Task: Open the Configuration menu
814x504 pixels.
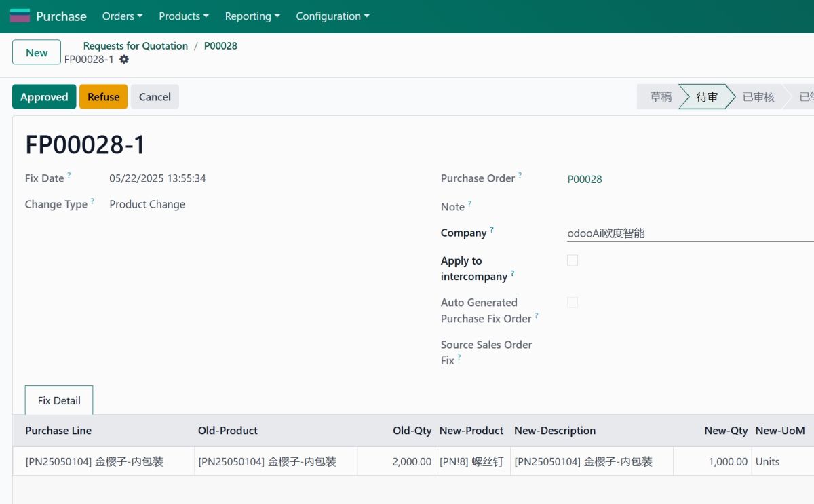Action: tap(332, 16)
